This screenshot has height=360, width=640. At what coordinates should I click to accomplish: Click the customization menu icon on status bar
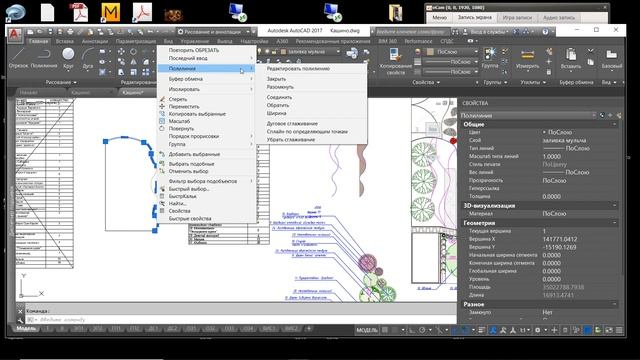pyautogui.click(x=620, y=330)
